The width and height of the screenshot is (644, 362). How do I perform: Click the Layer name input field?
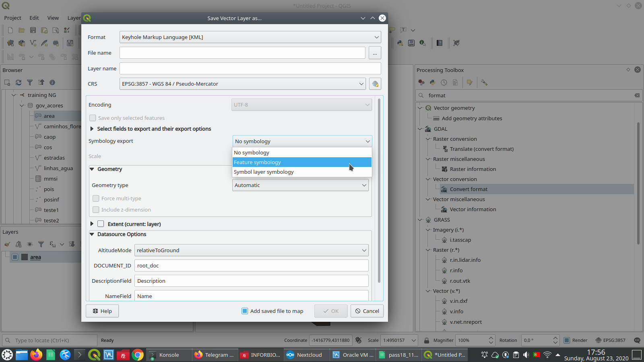click(250, 68)
